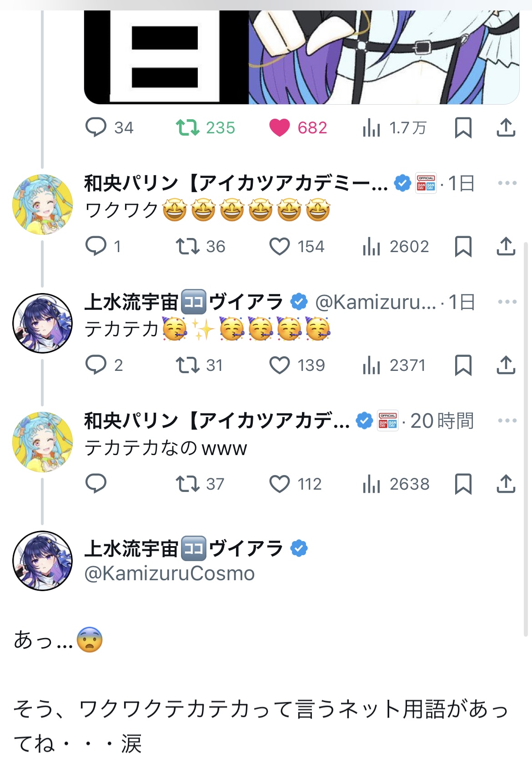Like the ワクワク reply with 154 likes

pyautogui.click(x=279, y=247)
